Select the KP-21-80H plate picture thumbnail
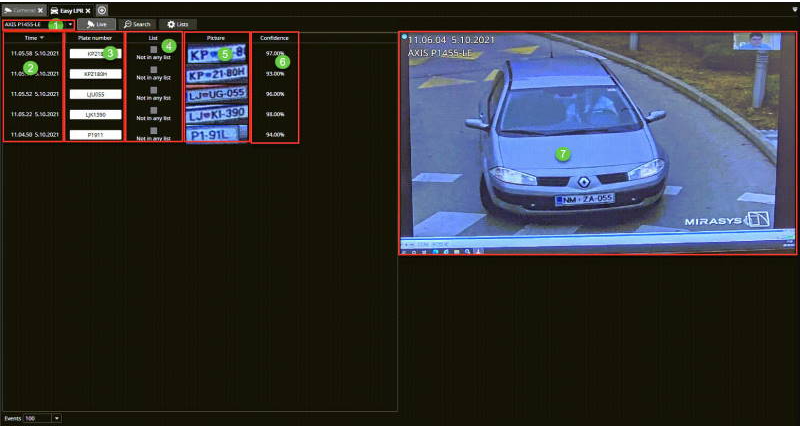Image resolution: width=803 pixels, height=427 pixels. pos(217,75)
